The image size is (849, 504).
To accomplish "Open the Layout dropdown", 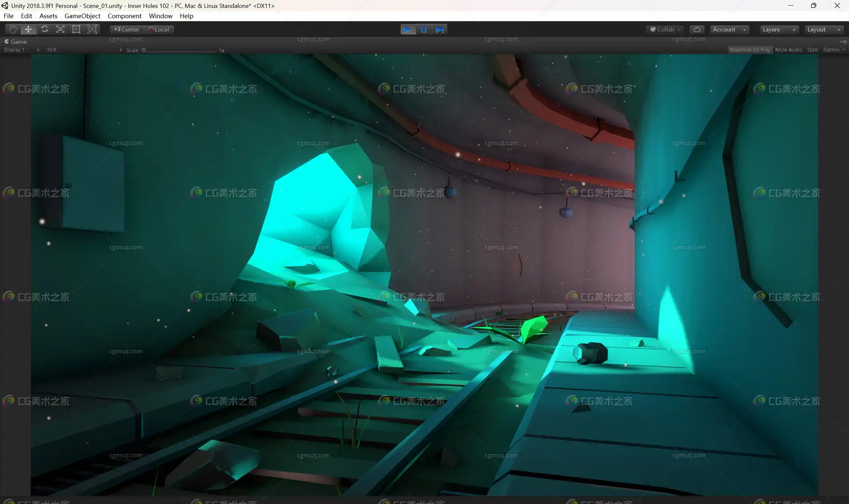I will click(x=824, y=29).
